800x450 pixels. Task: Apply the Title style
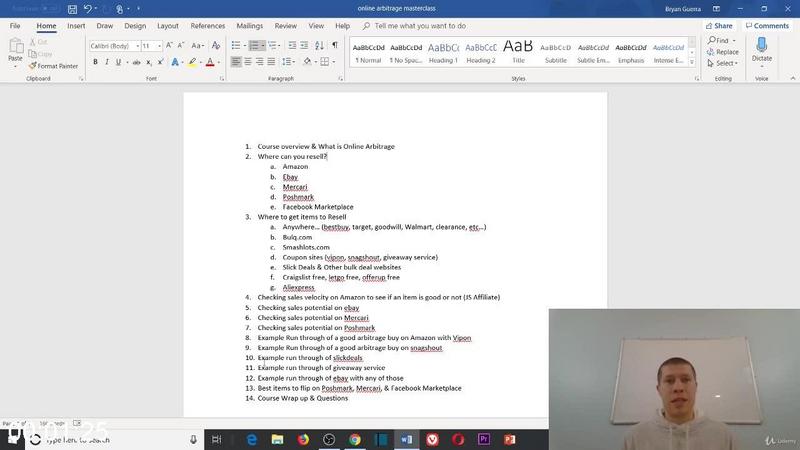tap(518, 53)
